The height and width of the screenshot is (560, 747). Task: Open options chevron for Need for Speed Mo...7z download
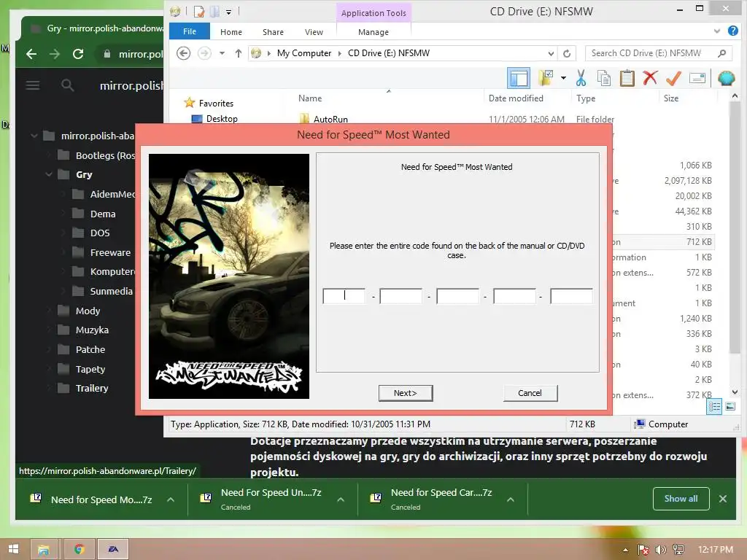(x=171, y=499)
